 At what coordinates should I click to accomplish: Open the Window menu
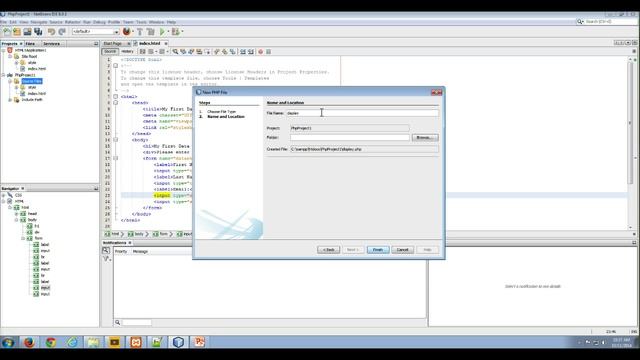click(156, 22)
